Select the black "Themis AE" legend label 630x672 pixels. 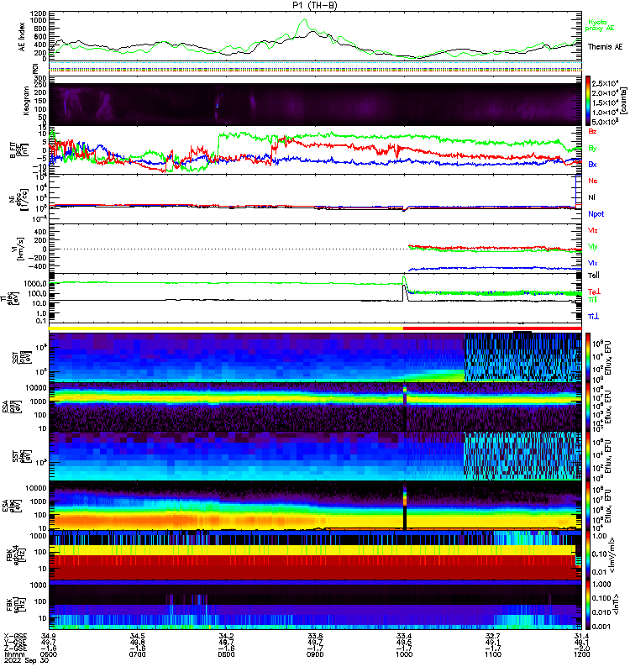tap(605, 47)
